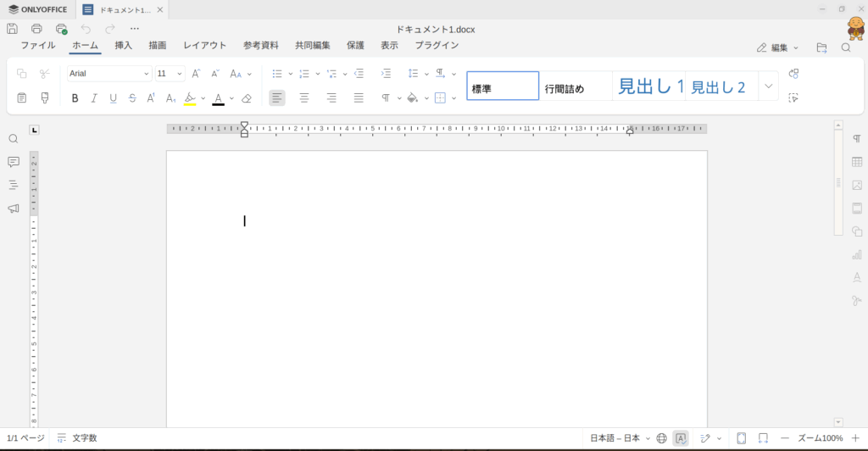Toggle nonprinting characters paragraph mark
868x451 pixels.
[x=386, y=98]
